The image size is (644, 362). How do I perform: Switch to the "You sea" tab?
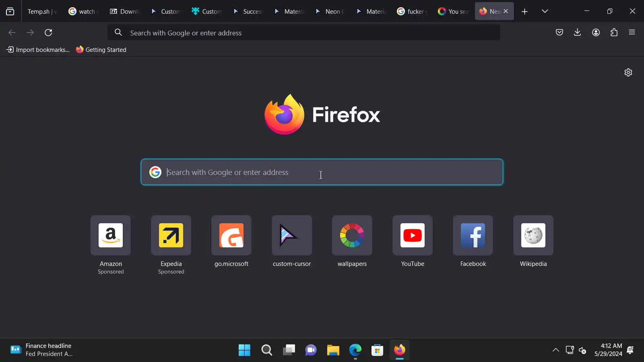(x=453, y=11)
